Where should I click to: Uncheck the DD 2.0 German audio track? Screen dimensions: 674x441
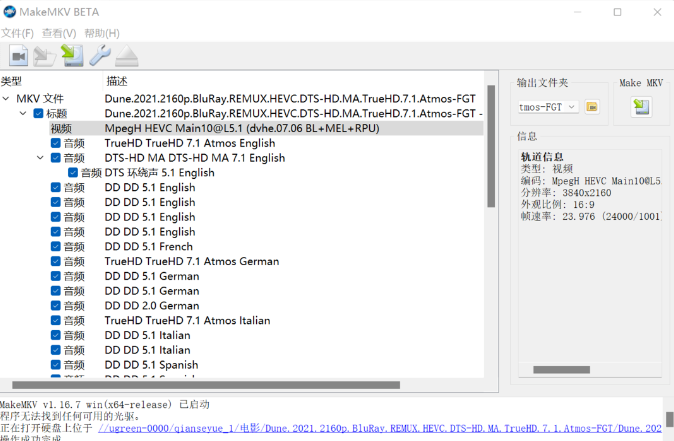coord(56,305)
